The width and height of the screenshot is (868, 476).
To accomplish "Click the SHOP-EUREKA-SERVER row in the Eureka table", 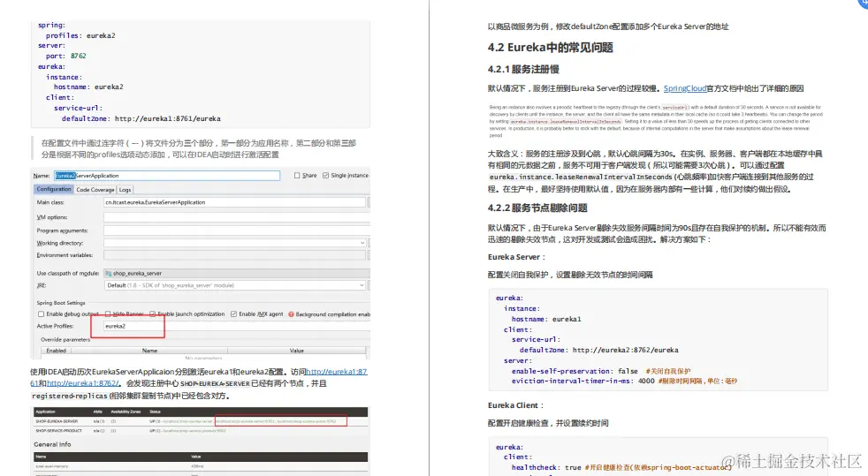I will click(x=201, y=421).
